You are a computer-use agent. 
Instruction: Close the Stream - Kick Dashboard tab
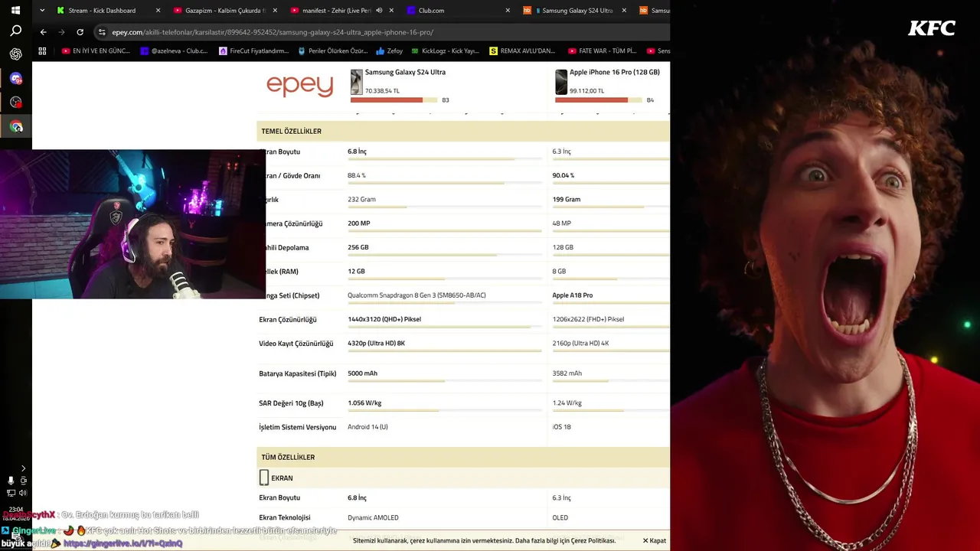point(158,11)
